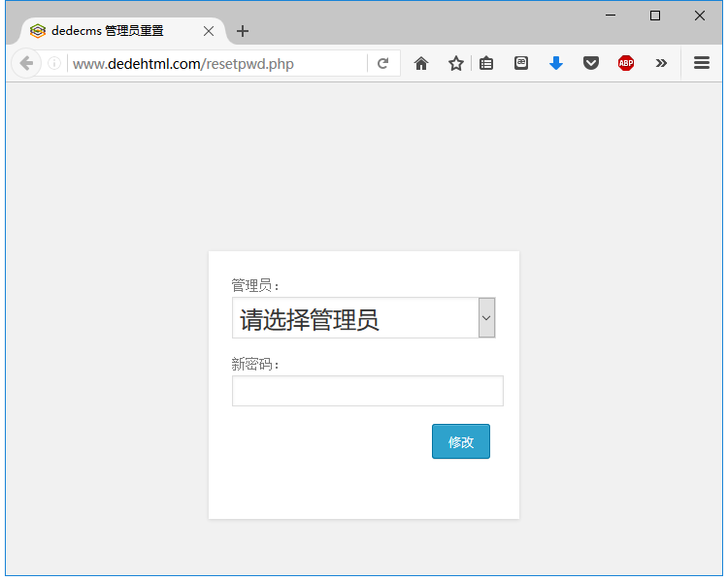Click the 'æ' extension icon in toolbar
This screenshot has height=581, width=728.
coord(521,64)
